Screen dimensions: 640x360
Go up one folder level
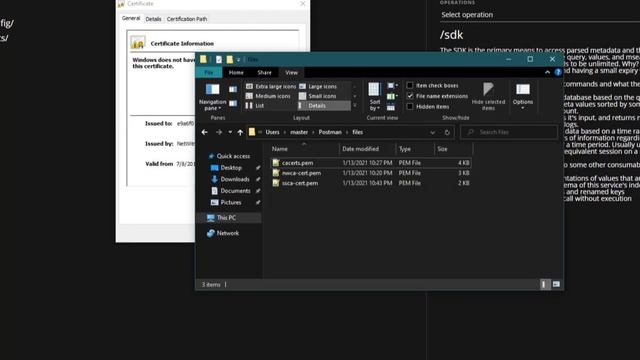point(240,132)
